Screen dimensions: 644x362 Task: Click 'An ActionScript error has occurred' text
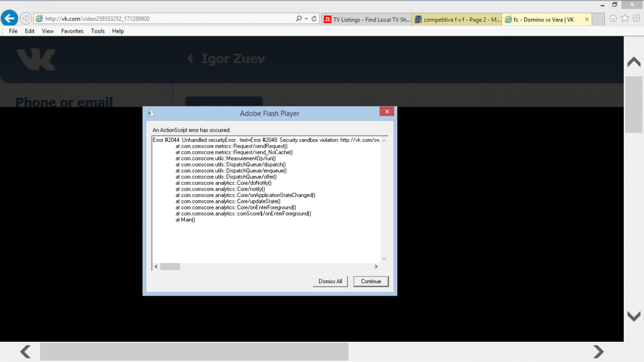[x=192, y=130]
